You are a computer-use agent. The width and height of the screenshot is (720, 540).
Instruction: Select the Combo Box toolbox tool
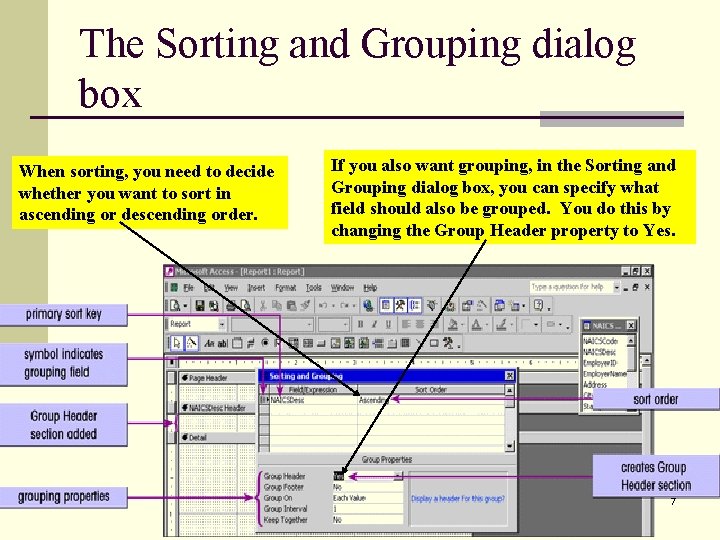[x=293, y=343]
